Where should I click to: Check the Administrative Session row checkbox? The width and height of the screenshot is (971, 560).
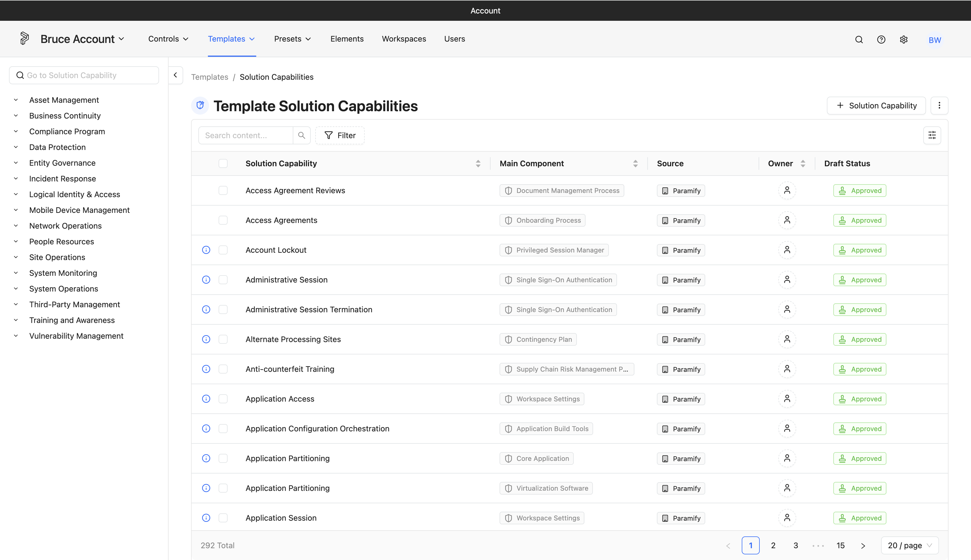click(x=223, y=280)
